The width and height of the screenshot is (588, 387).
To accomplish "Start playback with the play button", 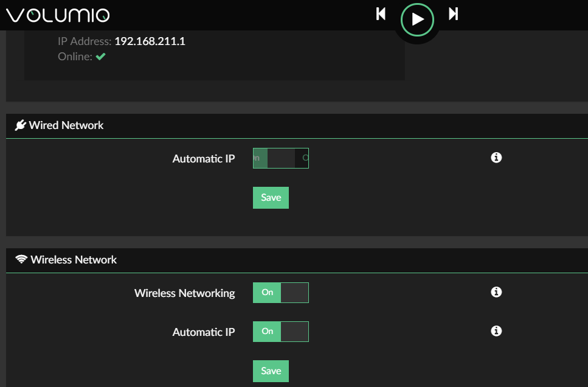I will coord(417,19).
